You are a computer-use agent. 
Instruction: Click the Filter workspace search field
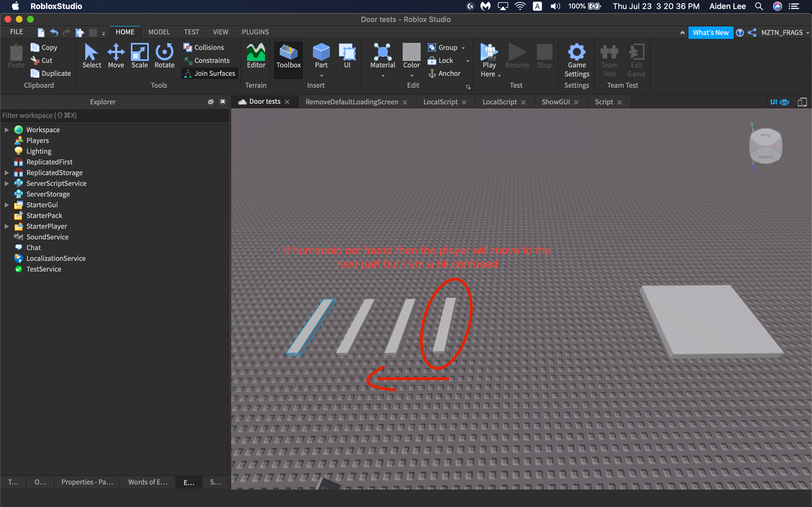click(x=59, y=115)
